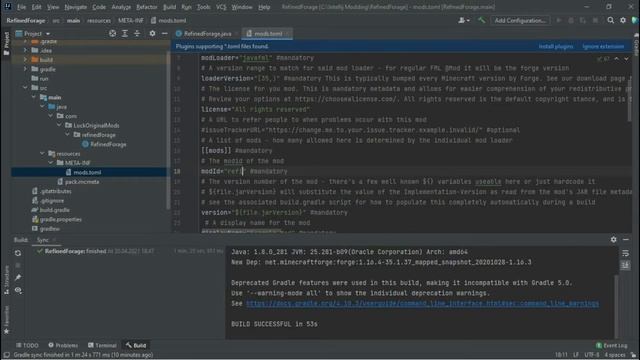Open the Project view dropdown
This screenshot has width=640, height=360.
point(33,33)
